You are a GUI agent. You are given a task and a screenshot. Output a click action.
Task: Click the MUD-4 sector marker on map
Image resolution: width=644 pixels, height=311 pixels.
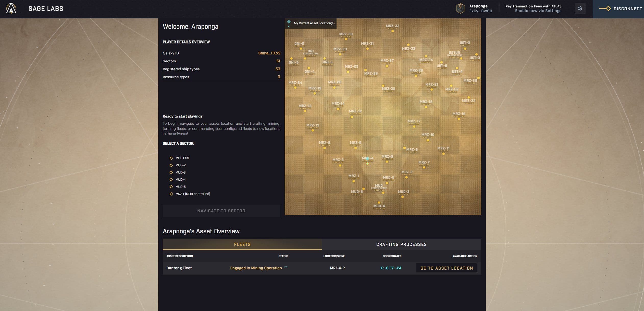point(379,203)
